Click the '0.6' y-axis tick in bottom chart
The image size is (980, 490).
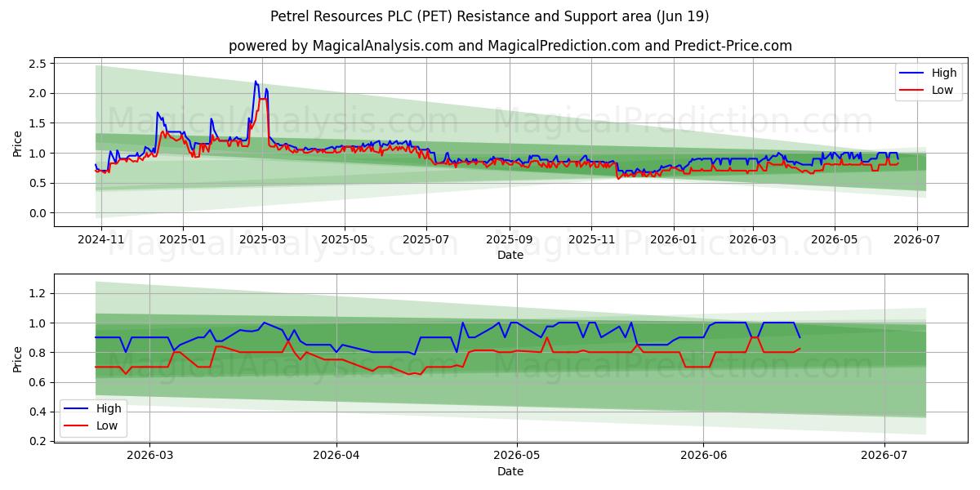tap(38, 382)
